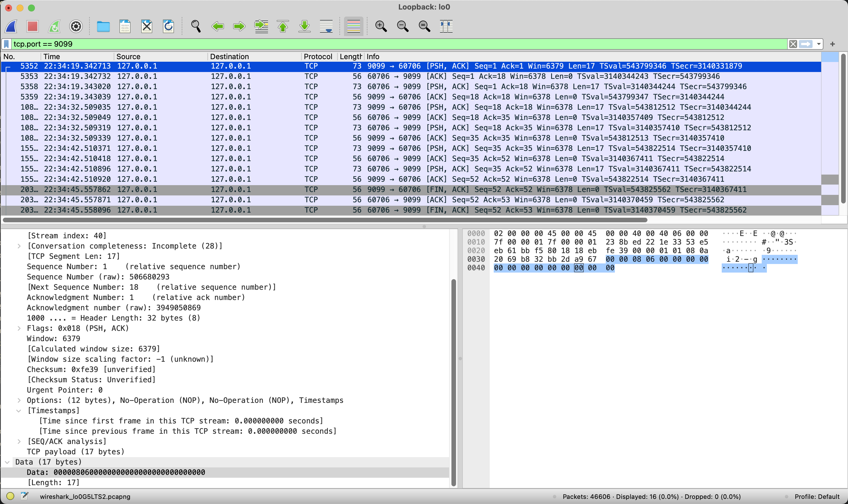This screenshot has width=848, height=504.
Task: Select packet at 22:34:45.557862 FIN, ACK
Action: [411, 189]
